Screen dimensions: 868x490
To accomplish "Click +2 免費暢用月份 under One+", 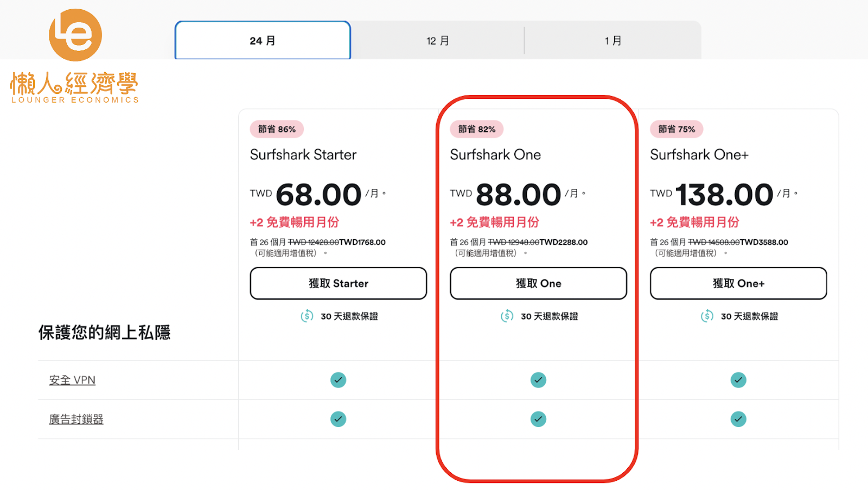I will tap(694, 222).
